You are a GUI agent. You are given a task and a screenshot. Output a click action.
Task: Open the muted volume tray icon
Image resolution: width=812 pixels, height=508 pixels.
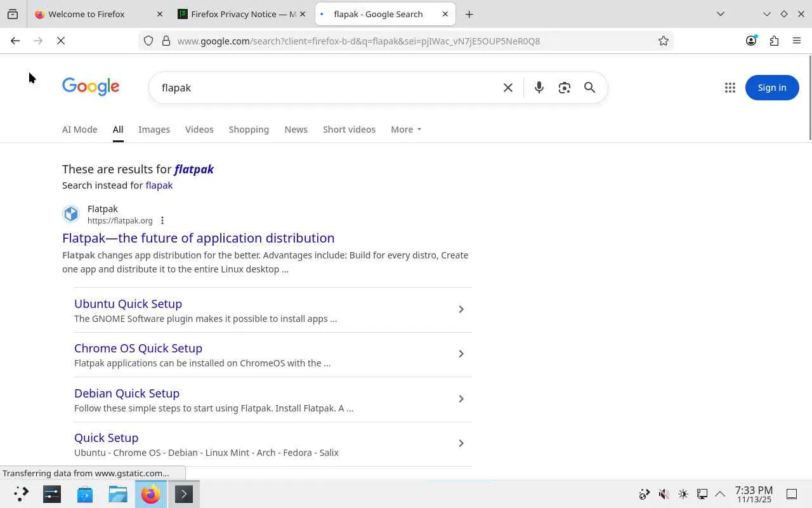(x=664, y=494)
